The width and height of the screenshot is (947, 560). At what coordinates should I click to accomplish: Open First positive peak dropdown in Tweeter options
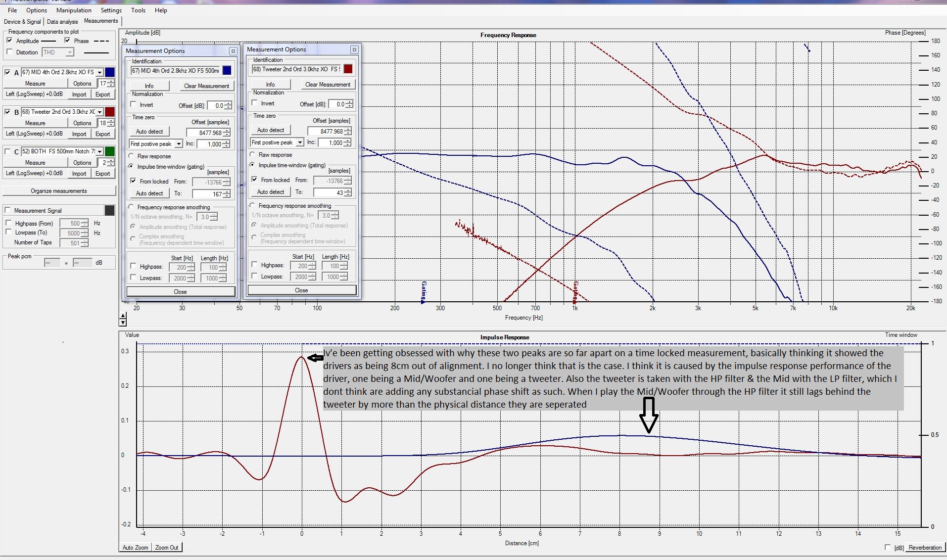[300, 142]
